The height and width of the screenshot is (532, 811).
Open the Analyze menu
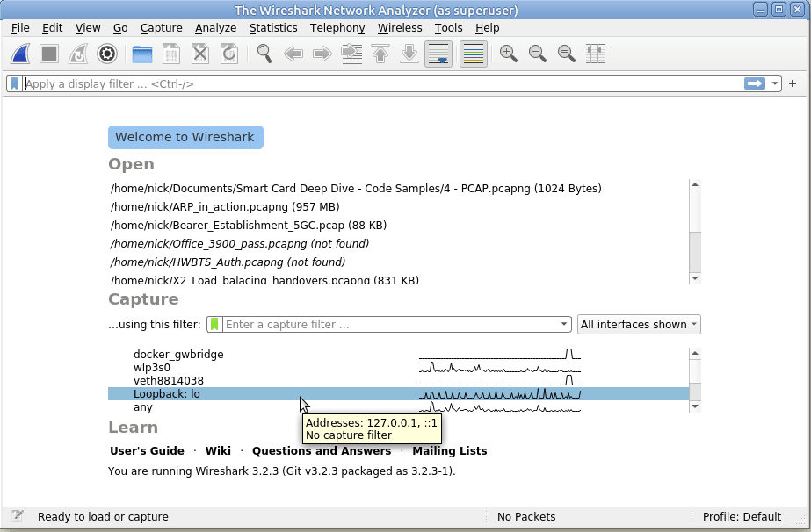pos(215,28)
